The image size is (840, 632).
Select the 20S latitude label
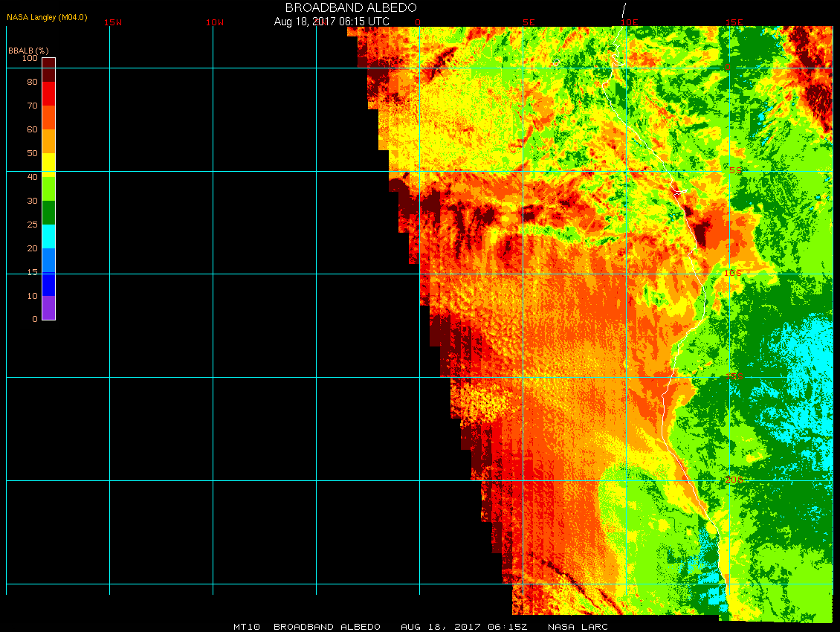(733, 480)
